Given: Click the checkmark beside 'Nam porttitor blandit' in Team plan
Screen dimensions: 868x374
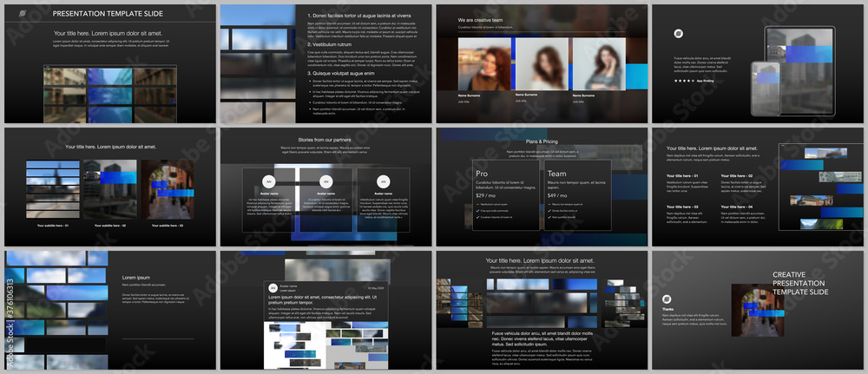Looking at the screenshot, I should click(x=549, y=218).
